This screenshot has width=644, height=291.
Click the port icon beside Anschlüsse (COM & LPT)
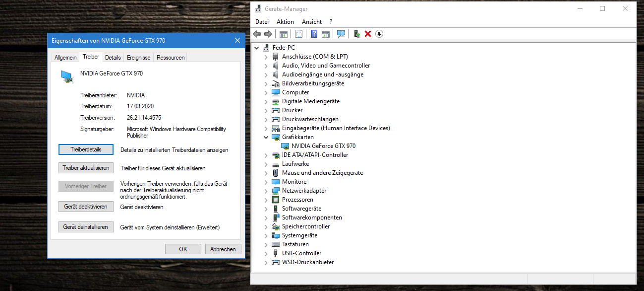pos(276,57)
